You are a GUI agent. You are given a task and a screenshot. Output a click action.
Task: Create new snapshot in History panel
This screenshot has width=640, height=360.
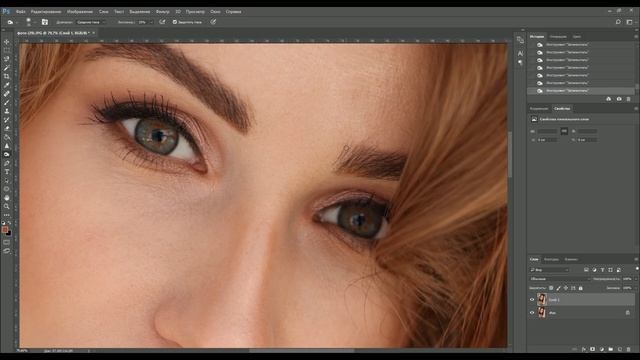tap(619, 99)
